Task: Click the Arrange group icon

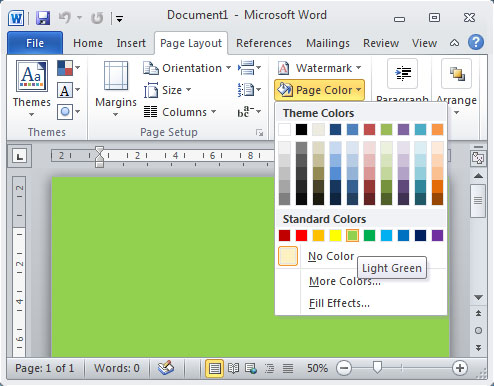Action: [x=456, y=74]
